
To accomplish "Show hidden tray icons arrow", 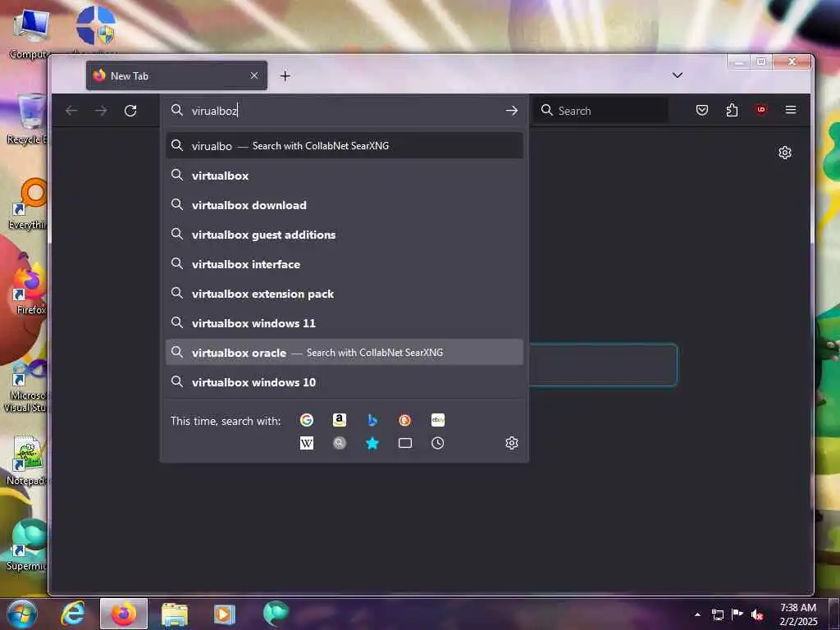I will (x=697, y=614).
